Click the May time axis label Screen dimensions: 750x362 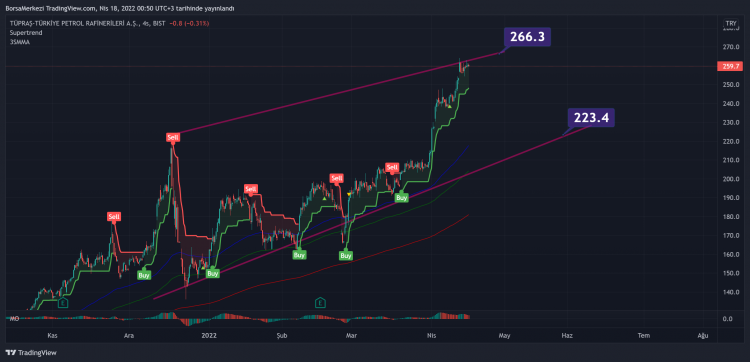(504, 336)
